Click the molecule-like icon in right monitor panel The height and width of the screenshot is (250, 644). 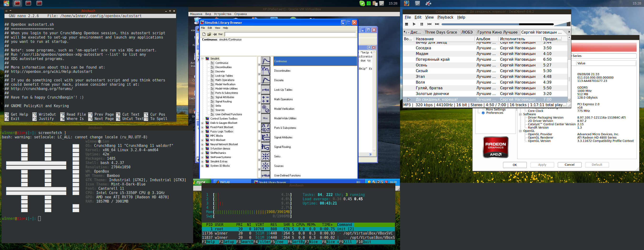(x=428, y=3)
